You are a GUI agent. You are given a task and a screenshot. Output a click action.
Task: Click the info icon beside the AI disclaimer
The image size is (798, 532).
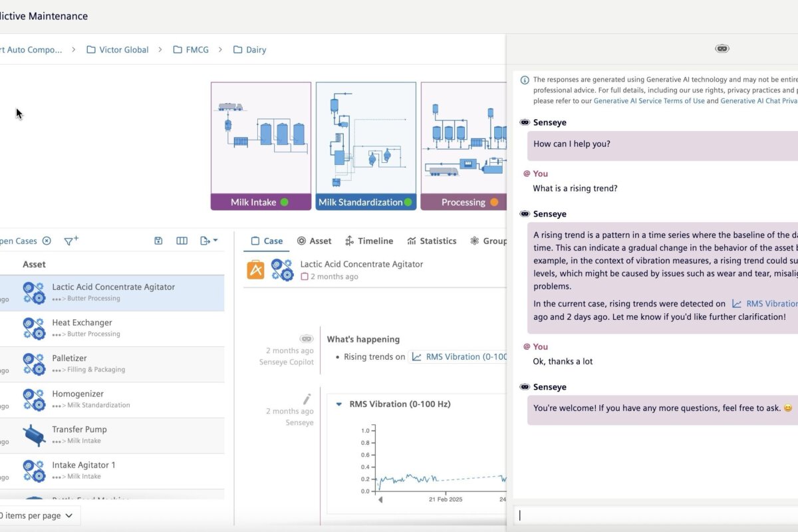tap(525, 80)
